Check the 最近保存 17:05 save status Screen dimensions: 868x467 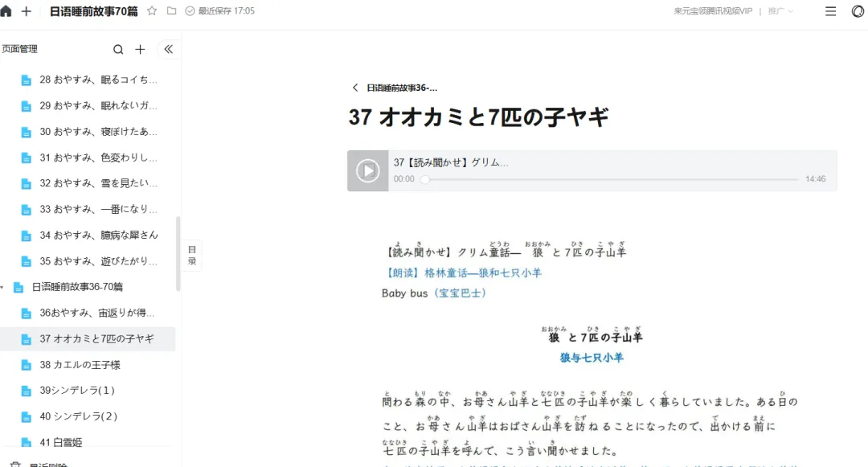click(x=220, y=11)
